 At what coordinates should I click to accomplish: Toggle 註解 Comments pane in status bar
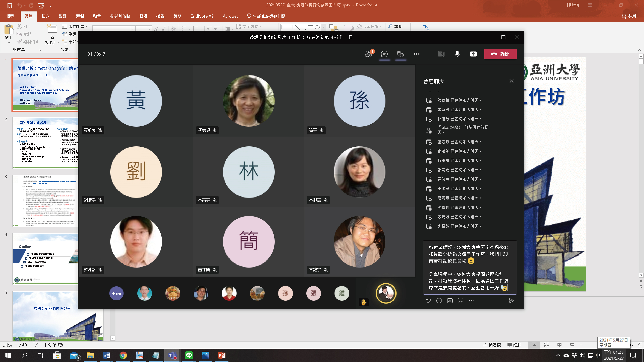[x=514, y=345]
